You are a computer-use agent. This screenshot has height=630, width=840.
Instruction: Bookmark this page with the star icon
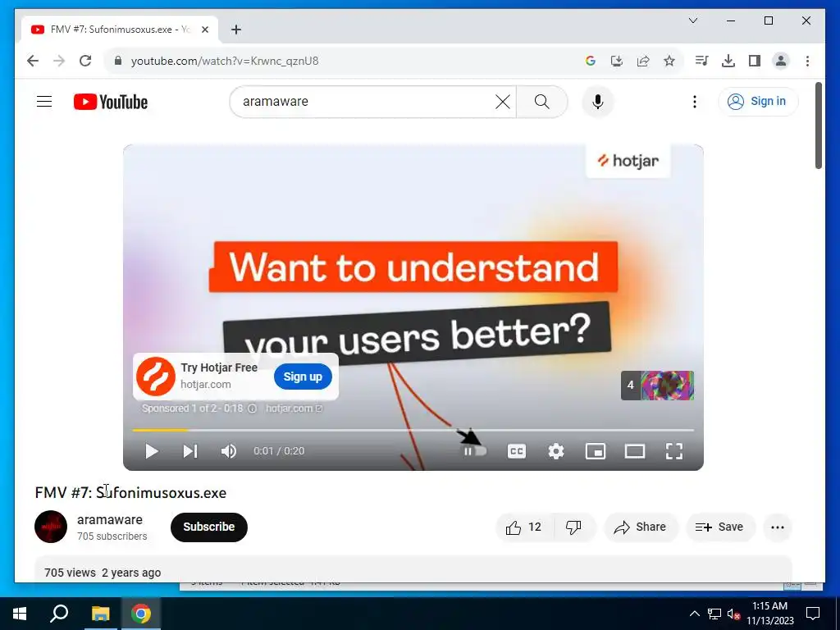click(x=669, y=61)
